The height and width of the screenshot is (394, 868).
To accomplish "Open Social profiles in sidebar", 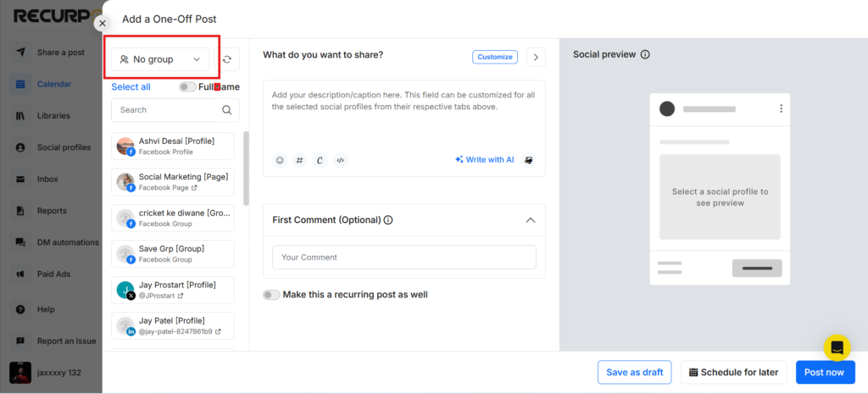I will pos(64,147).
